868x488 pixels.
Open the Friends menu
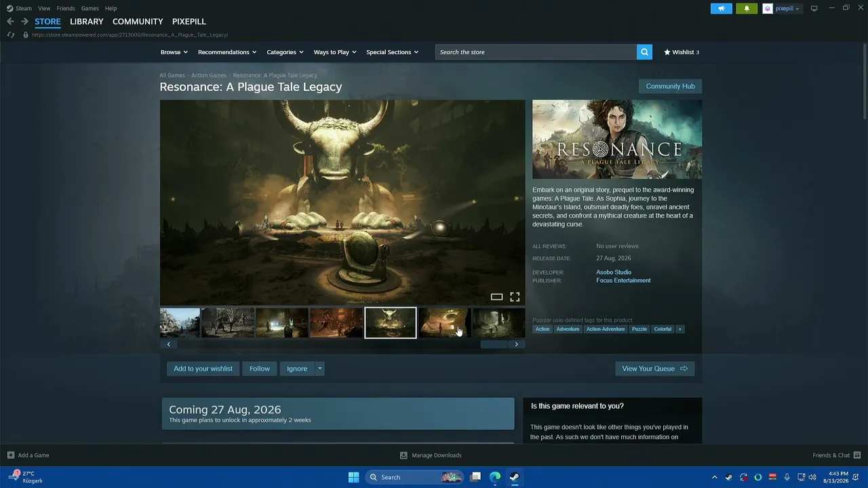(66, 8)
